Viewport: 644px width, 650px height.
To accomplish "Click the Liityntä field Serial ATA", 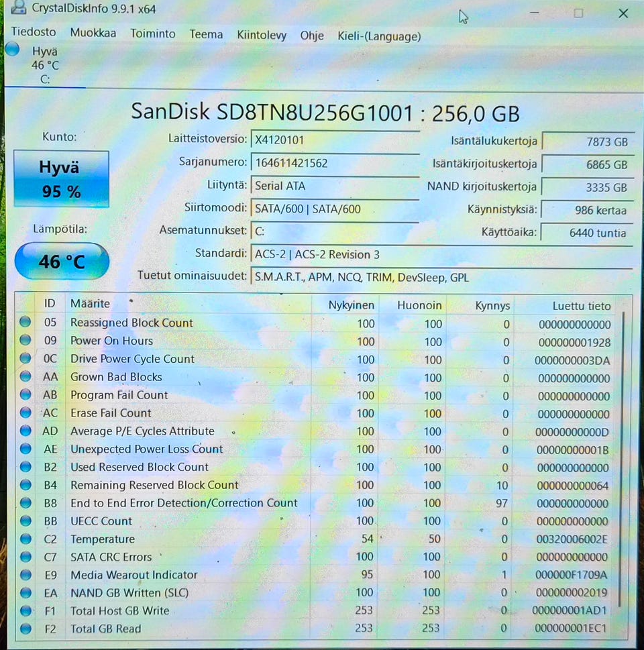I will 335,186.
